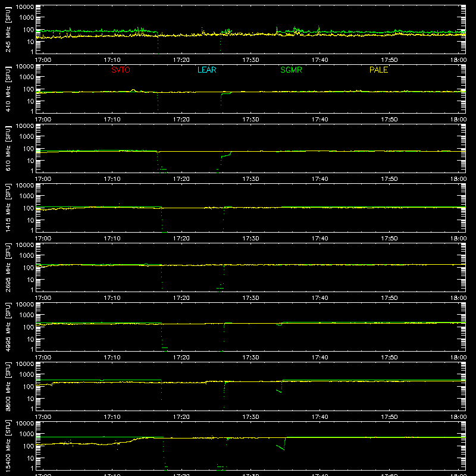Click the 10 value on the 15400 MHz axis

(30, 458)
